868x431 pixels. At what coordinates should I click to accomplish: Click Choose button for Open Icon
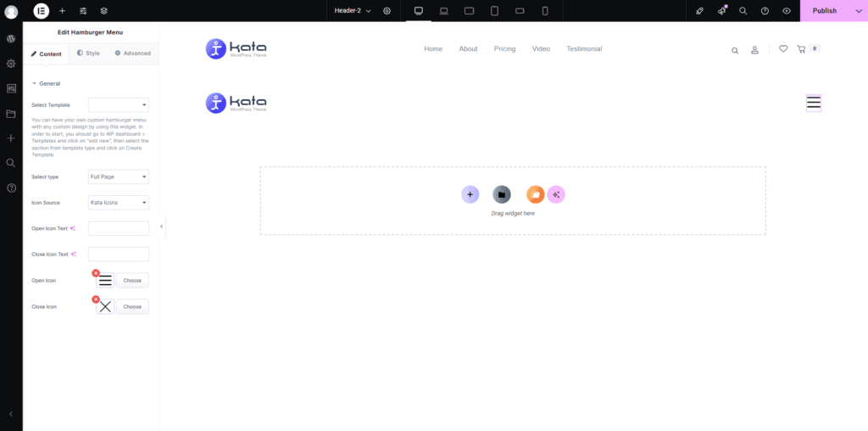point(132,280)
